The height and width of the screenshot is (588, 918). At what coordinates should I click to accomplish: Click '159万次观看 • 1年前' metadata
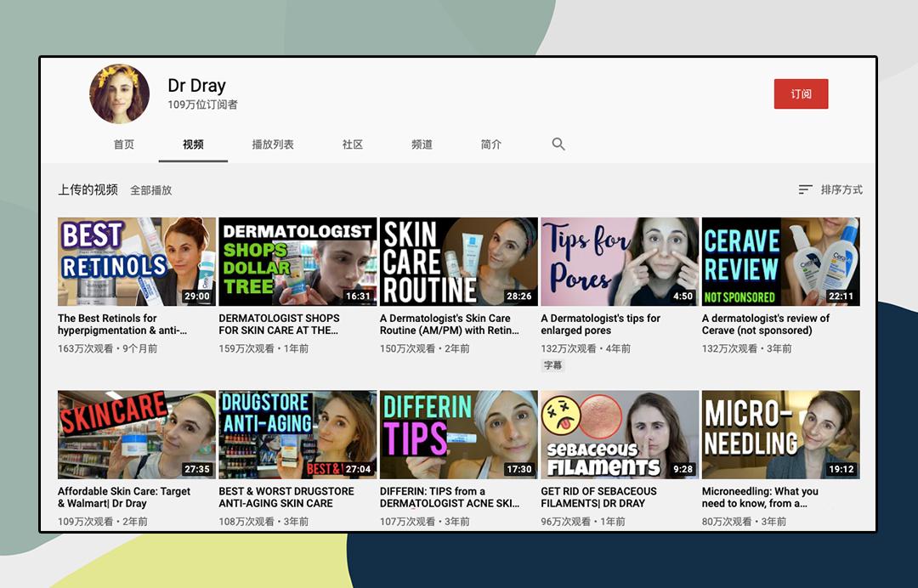coord(263,348)
